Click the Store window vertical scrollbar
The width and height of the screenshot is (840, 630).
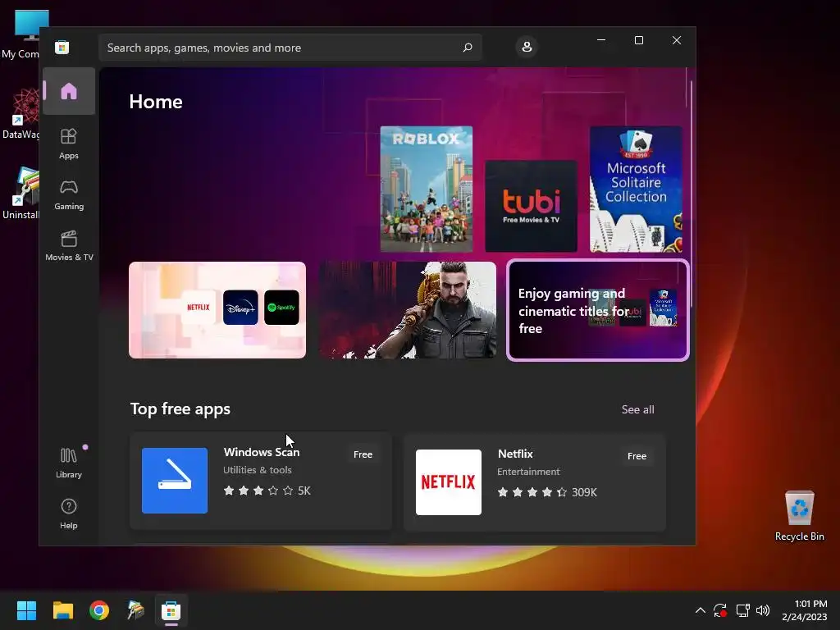click(x=692, y=193)
